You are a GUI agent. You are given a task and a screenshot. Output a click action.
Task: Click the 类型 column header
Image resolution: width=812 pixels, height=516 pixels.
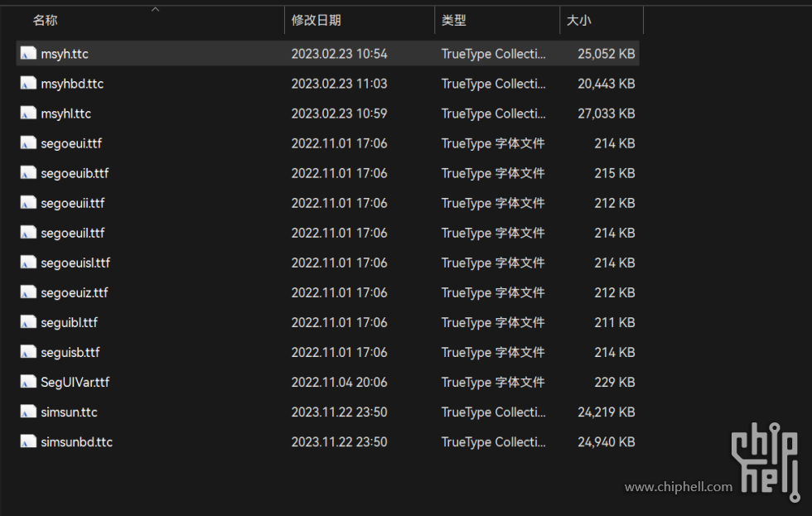point(454,21)
